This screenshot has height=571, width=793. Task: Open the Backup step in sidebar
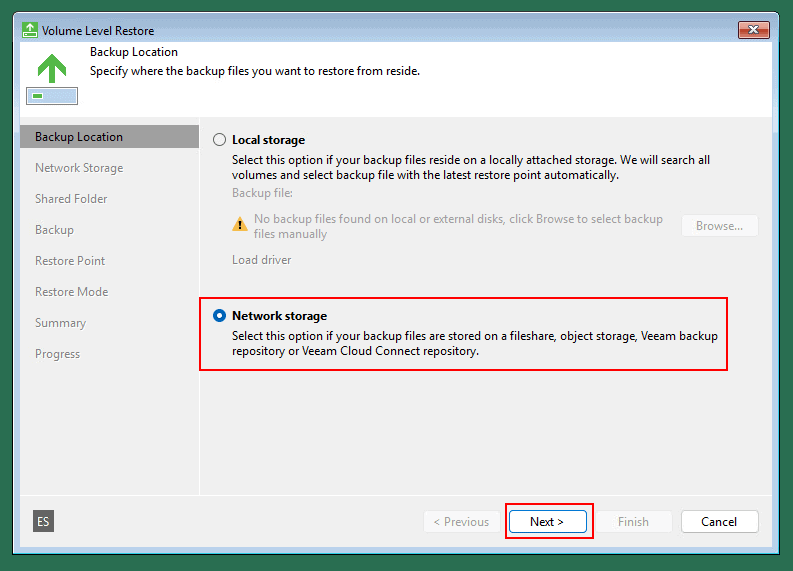pos(55,230)
